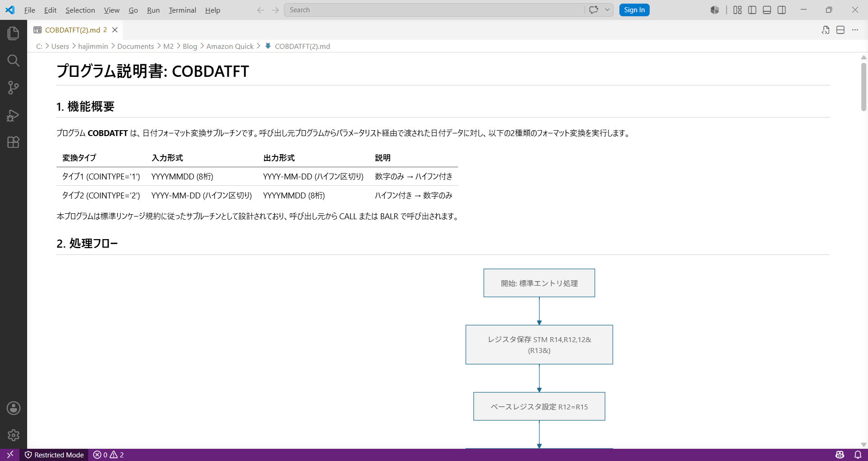Click the '数字のみ → ハイフン付き' description cell
Image resolution: width=868 pixels, height=461 pixels.
414,177
